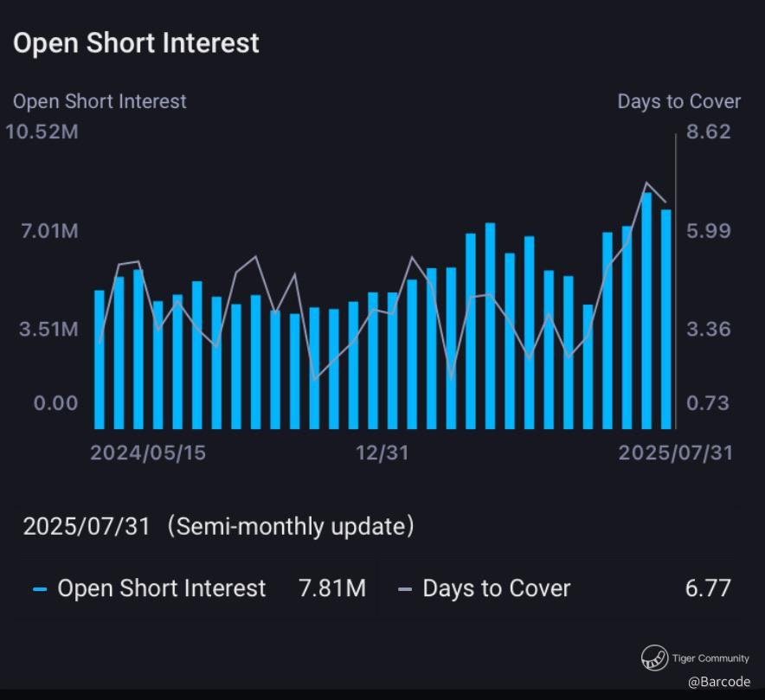Click the "Days to Cover" right axis title
Viewport: 765px width, 700px height.
(678, 101)
